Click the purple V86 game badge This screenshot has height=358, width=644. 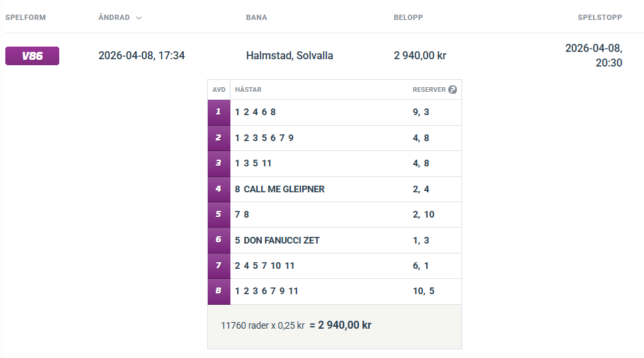point(32,56)
